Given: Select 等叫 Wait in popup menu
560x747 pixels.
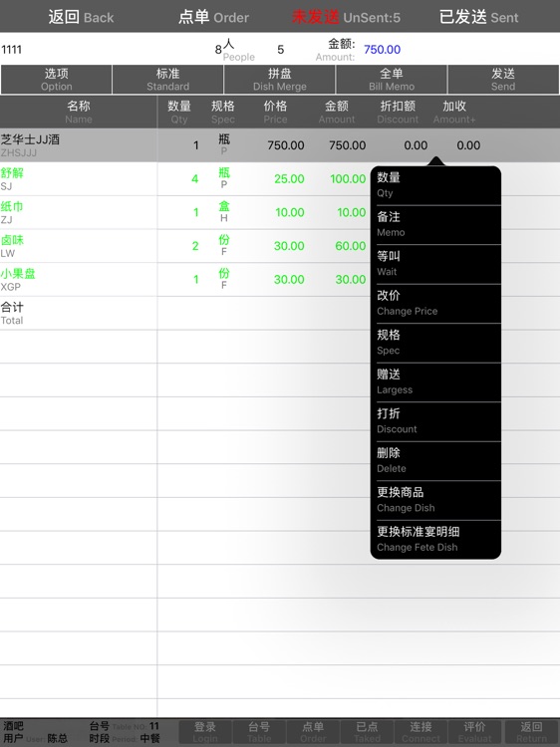Looking at the screenshot, I should [435, 264].
